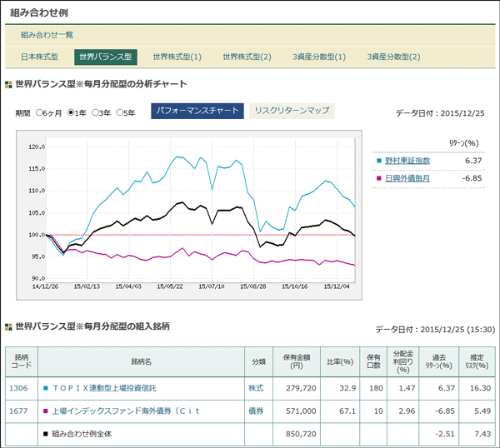This screenshot has width=500, height=448.
Task: Choose the 5年 period option
Action: 121,112
